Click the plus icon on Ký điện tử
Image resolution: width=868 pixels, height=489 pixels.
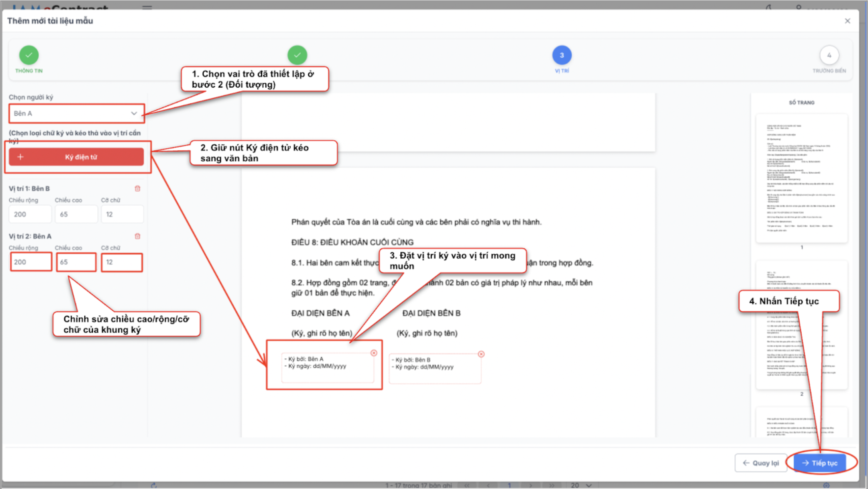pyautogui.click(x=20, y=157)
